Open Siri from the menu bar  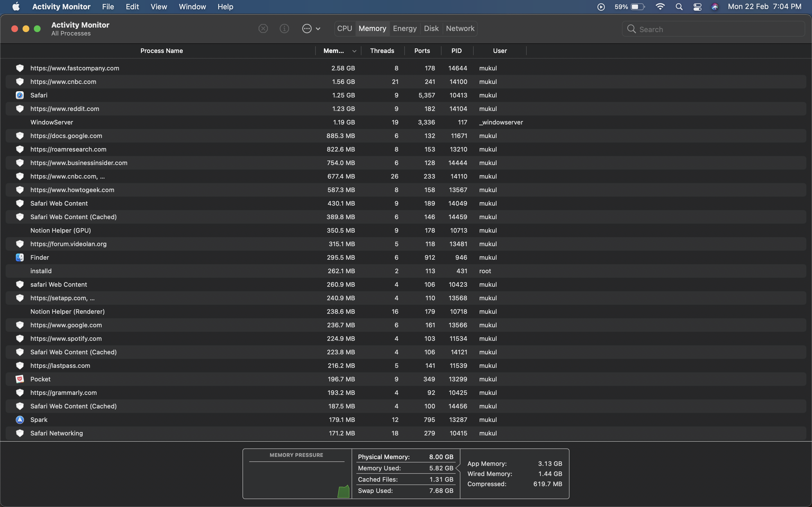tap(715, 7)
